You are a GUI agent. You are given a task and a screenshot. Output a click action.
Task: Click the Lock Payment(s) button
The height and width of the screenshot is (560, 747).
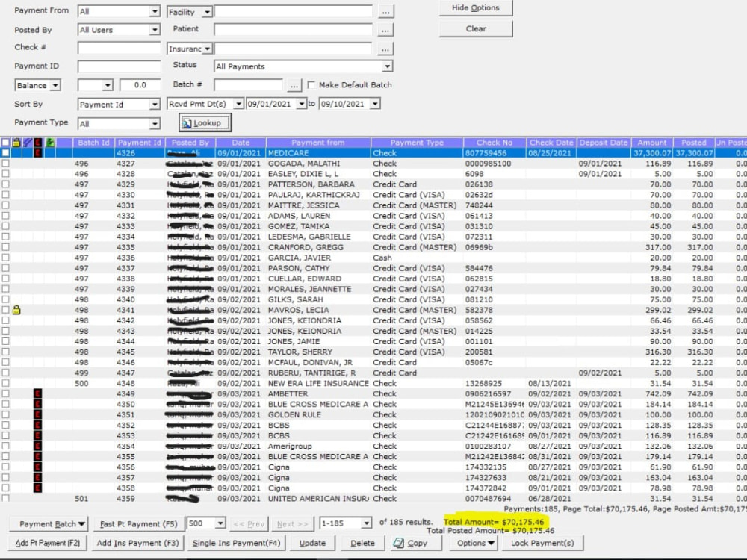pos(542,543)
